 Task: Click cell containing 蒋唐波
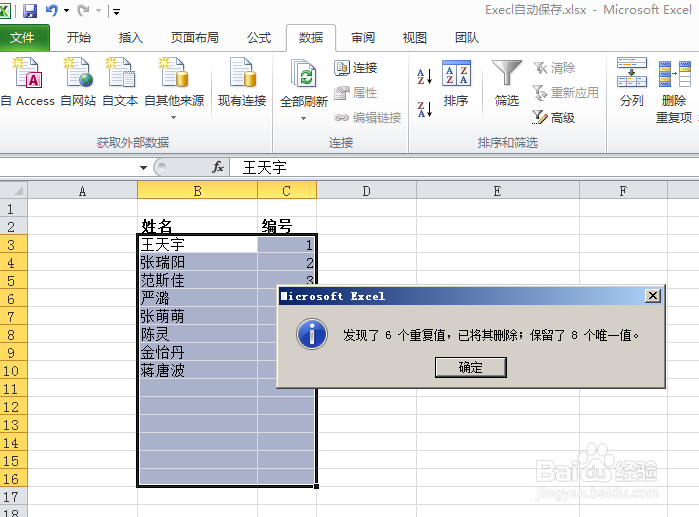pos(197,370)
